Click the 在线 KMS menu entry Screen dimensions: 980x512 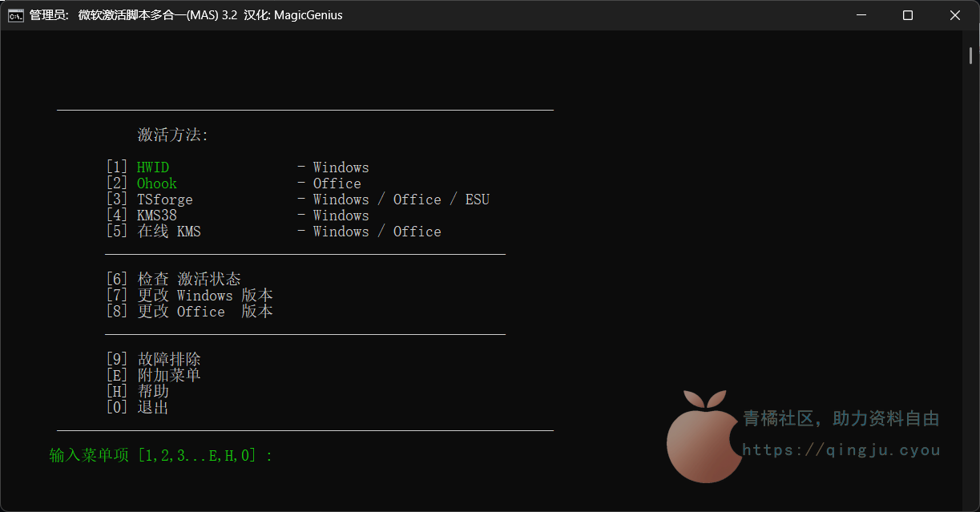tap(153, 232)
